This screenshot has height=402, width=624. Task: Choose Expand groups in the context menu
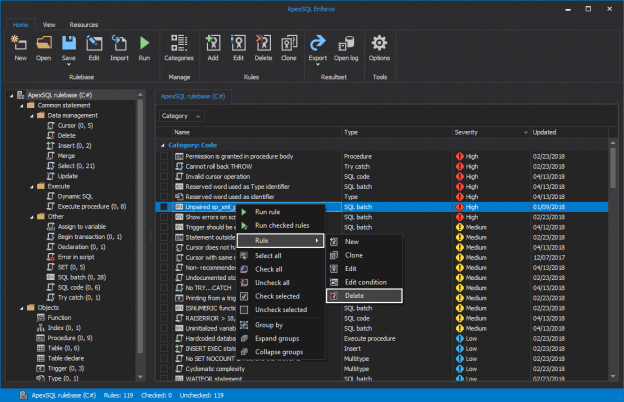(281, 338)
